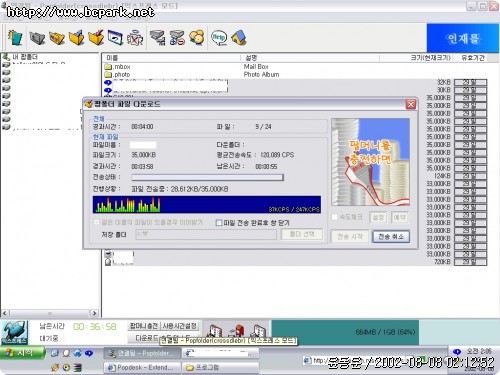
Task: Click the 팝머니를 충전하면 ad image
Action: (370, 162)
